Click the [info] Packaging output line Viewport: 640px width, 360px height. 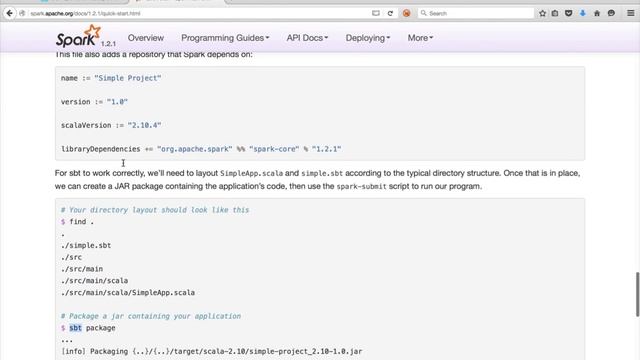212,351
